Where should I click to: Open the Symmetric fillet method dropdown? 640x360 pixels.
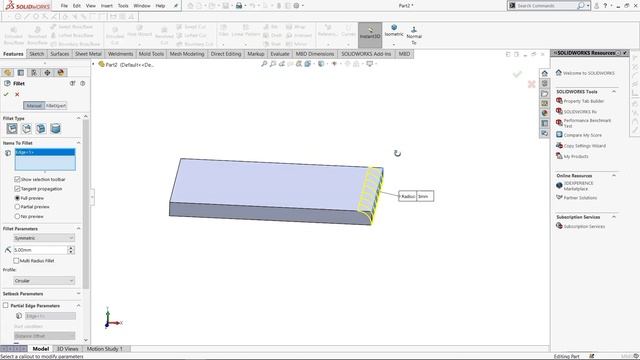pyautogui.click(x=44, y=238)
